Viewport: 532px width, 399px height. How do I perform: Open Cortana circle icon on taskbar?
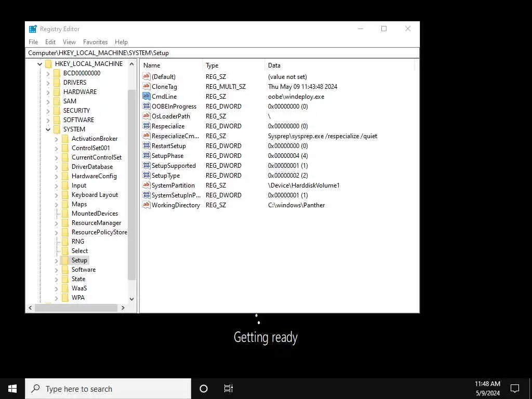click(x=204, y=389)
